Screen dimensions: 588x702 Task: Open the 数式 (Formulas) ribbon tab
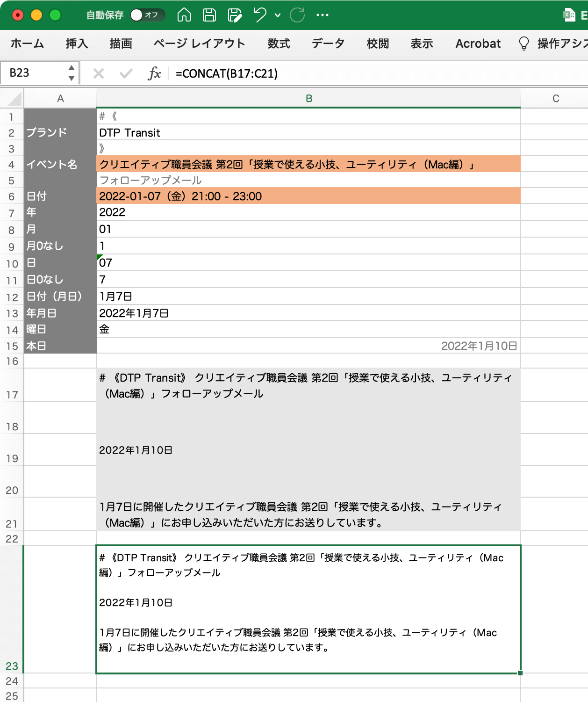279,43
